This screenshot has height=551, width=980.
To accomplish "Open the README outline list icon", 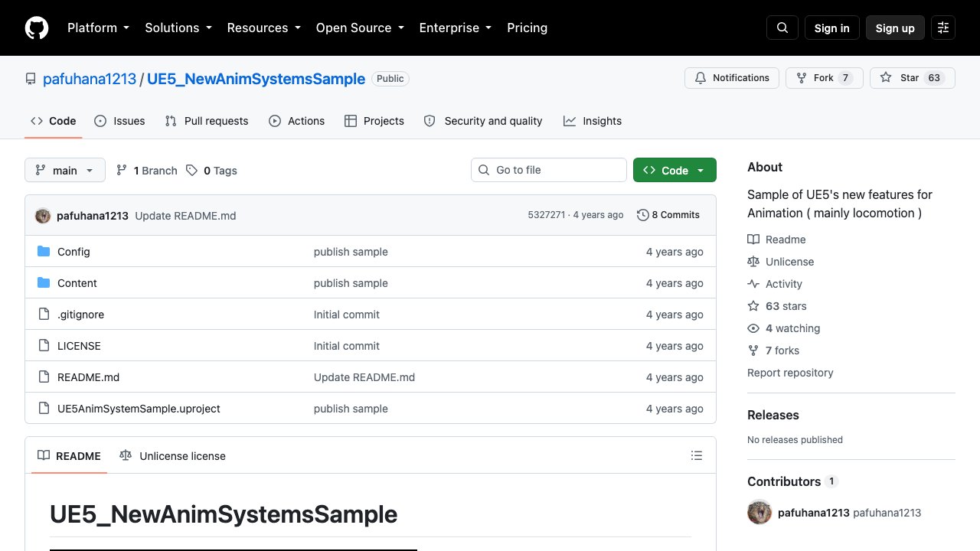I will pos(697,455).
